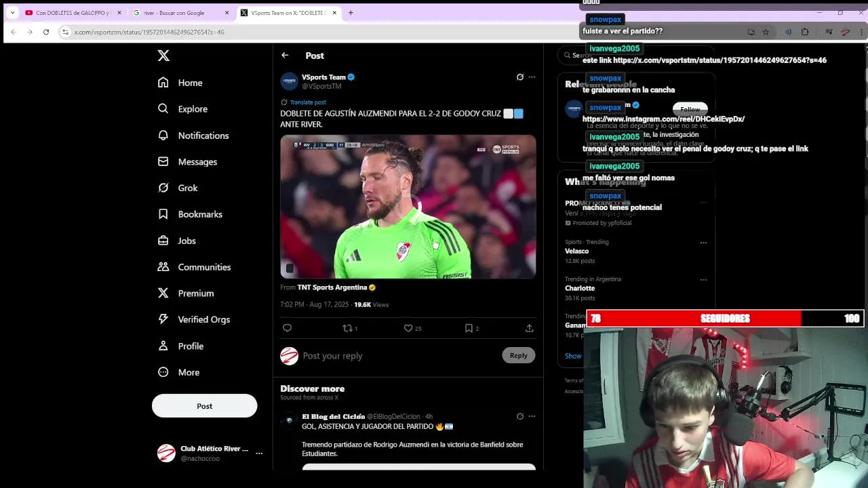
Task: Open the Charlotte trending topic
Action: tap(580, 289)
